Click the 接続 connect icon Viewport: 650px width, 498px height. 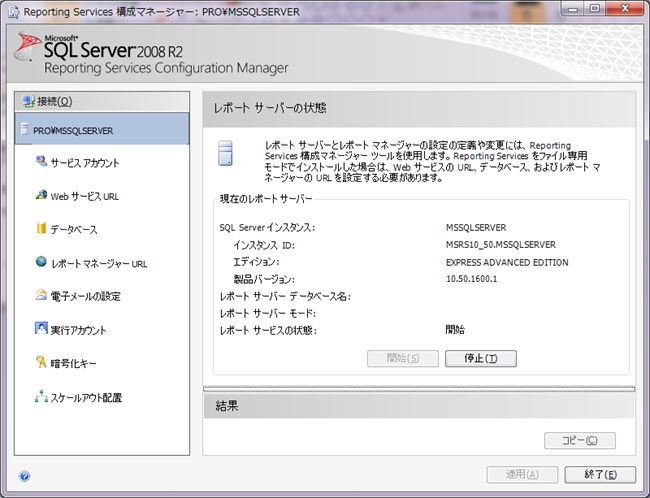click(29, 101)
